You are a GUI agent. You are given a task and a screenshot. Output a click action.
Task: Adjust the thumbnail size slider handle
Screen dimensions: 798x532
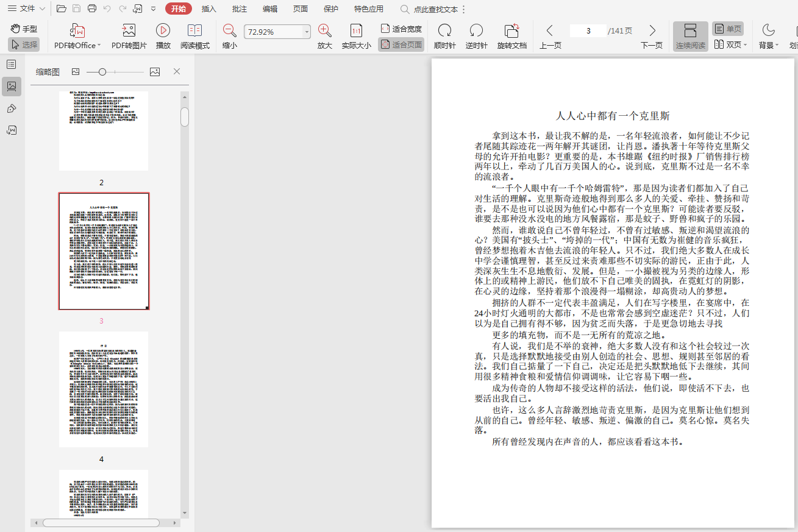[102, 72]
